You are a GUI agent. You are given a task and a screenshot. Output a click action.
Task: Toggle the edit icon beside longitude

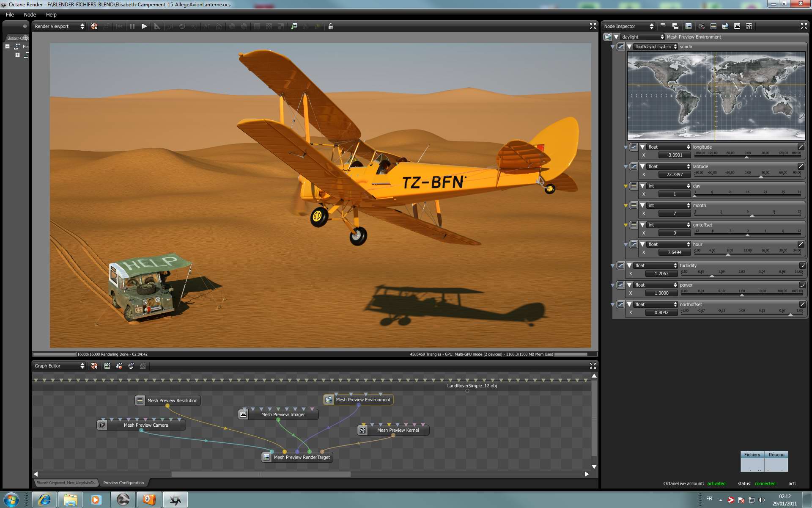click(801, 147)
